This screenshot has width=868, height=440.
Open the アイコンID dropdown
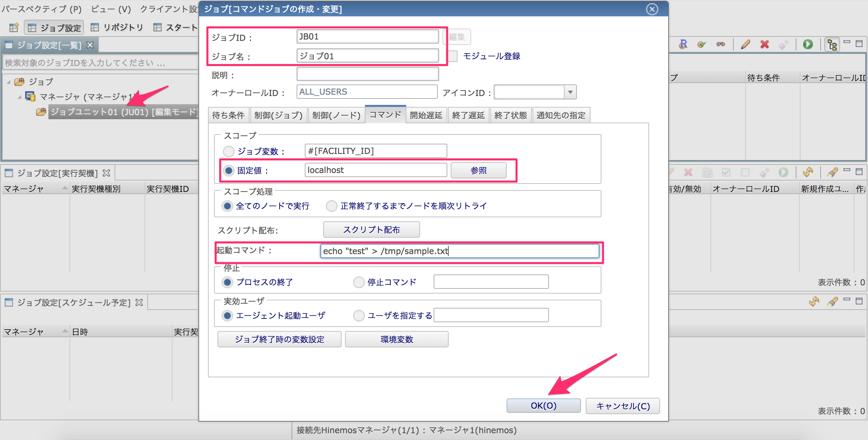coord(570,92)
